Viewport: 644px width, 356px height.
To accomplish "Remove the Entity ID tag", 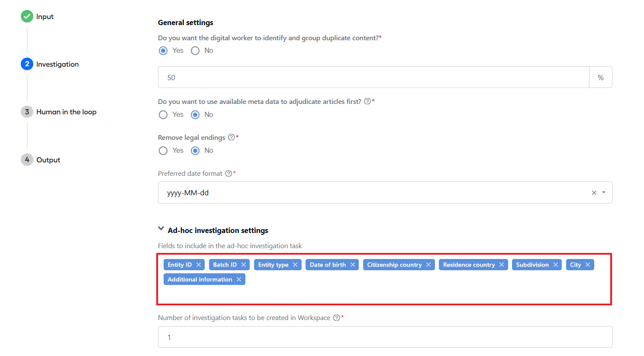I will (199, 265).
